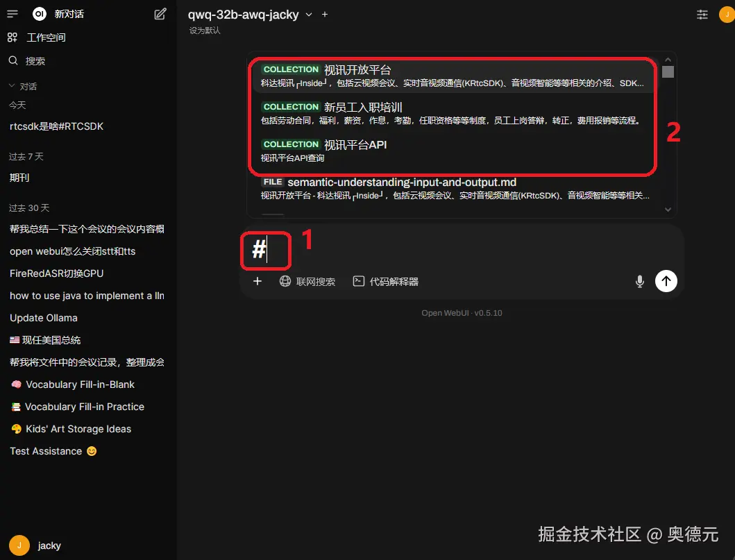Add another model with plus icon
Image resolution: width=735 pixels, height=560 pixels.
pos(324,15)
